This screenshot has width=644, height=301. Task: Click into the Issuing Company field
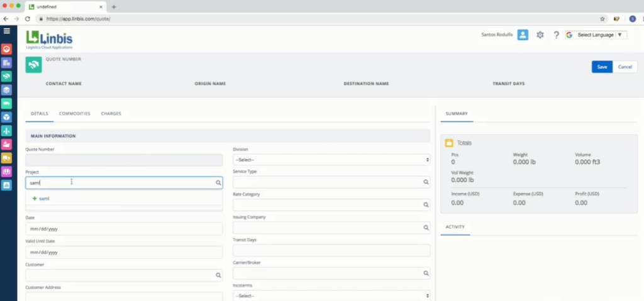pyautogui.click(x=331, y=227)
